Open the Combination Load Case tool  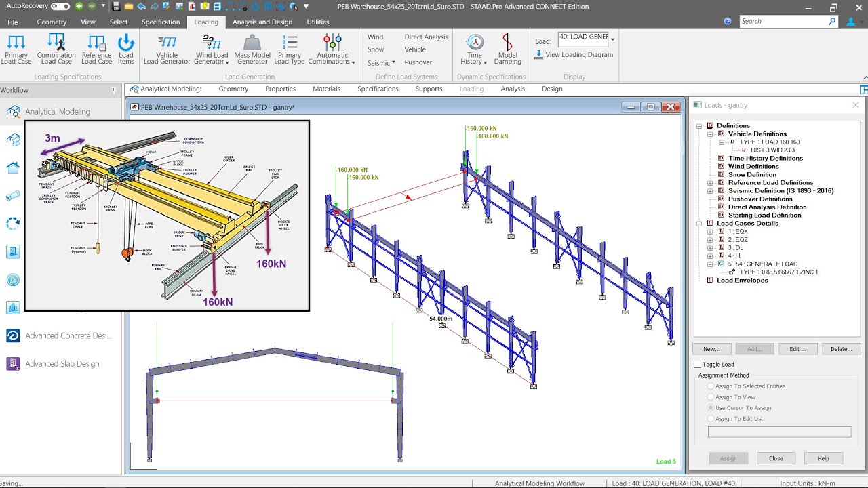tap(56, 49)
